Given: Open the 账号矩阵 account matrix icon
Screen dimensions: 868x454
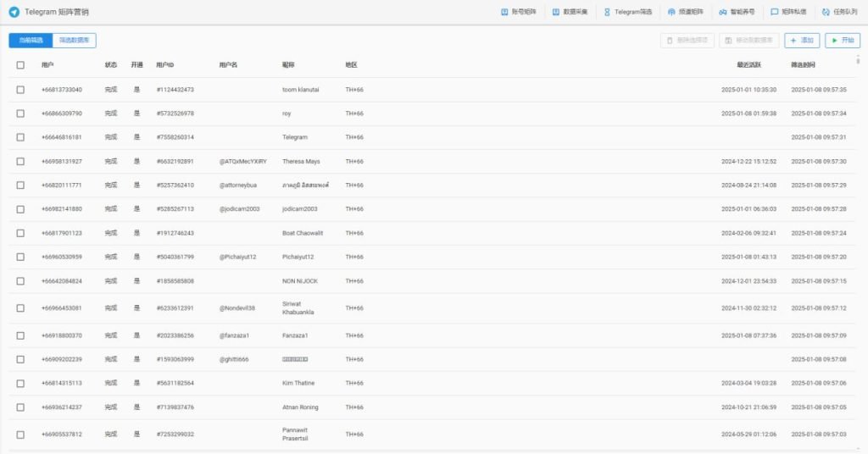Looking at the screenshot, I should 505,13.
